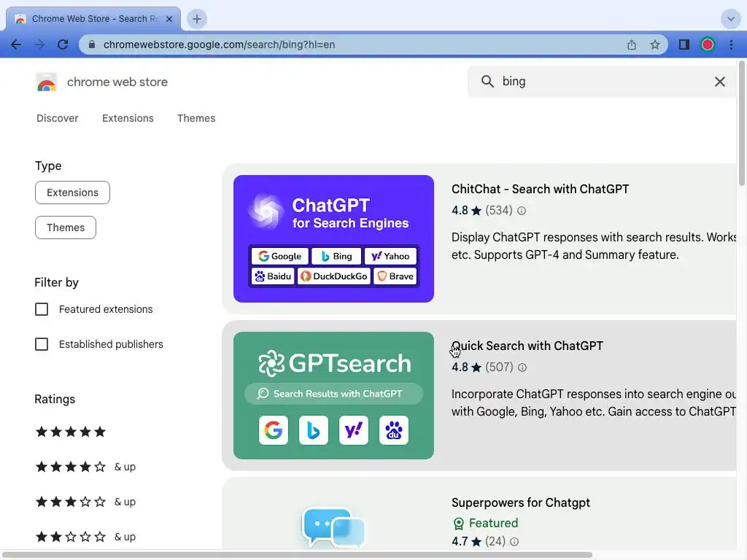747x560 pixels.
Task: Open ChitChat - Search with ChatGPT
Action: [x=541, y=189]
